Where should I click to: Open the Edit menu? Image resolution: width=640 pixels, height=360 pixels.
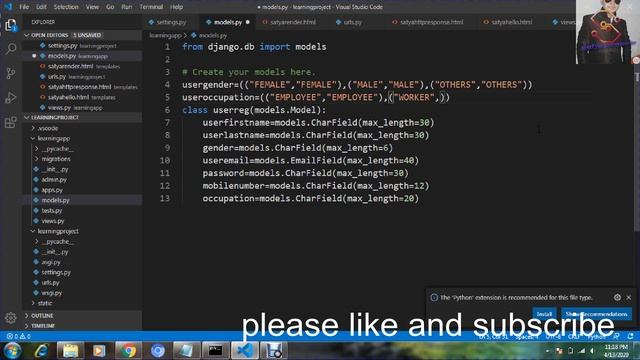click(x=41, y=7)
